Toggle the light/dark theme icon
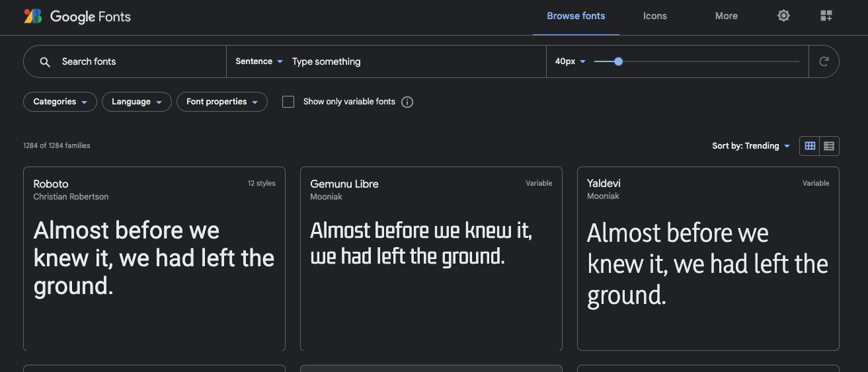The width and height of the screenshot is (868, 372). tap(783, 16)
